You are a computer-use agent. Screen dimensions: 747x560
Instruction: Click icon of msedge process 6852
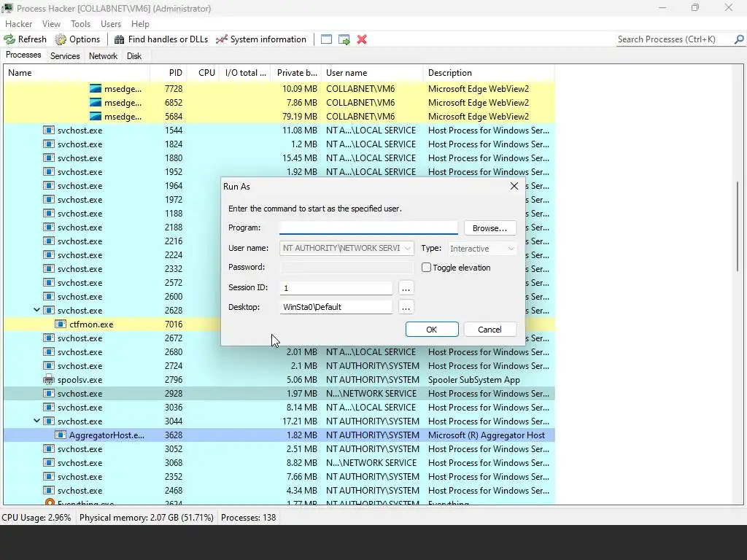tap(96, 102)
